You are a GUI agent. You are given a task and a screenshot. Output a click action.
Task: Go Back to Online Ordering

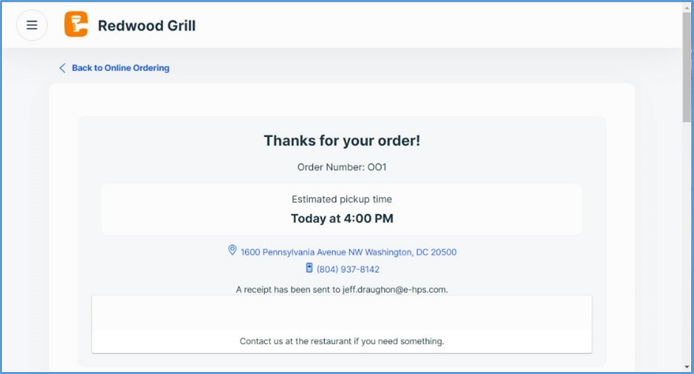[x=120, y=68]
